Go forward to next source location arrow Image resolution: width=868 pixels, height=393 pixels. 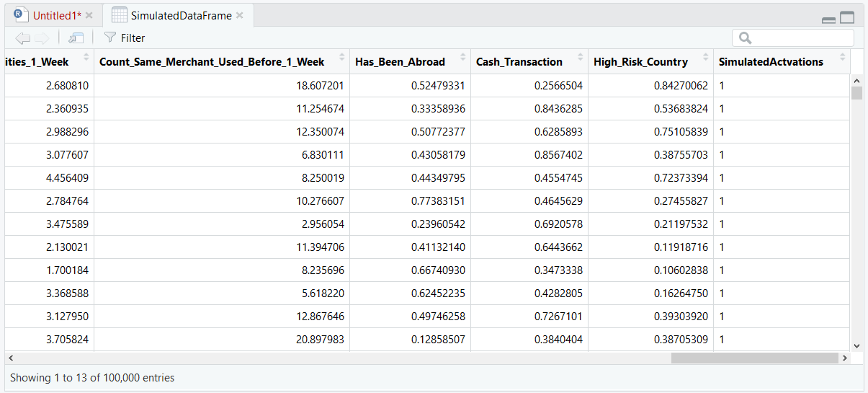tap(42, 38)
